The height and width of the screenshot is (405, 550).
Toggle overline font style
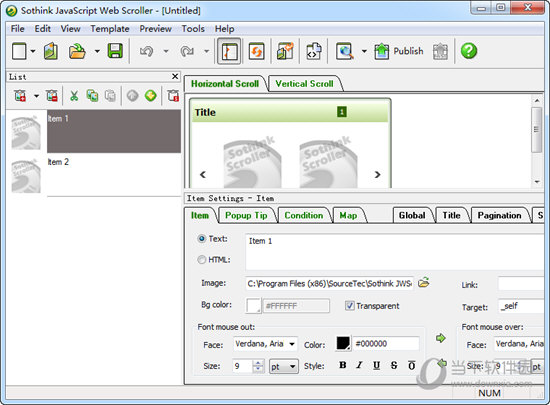point(411,365)
